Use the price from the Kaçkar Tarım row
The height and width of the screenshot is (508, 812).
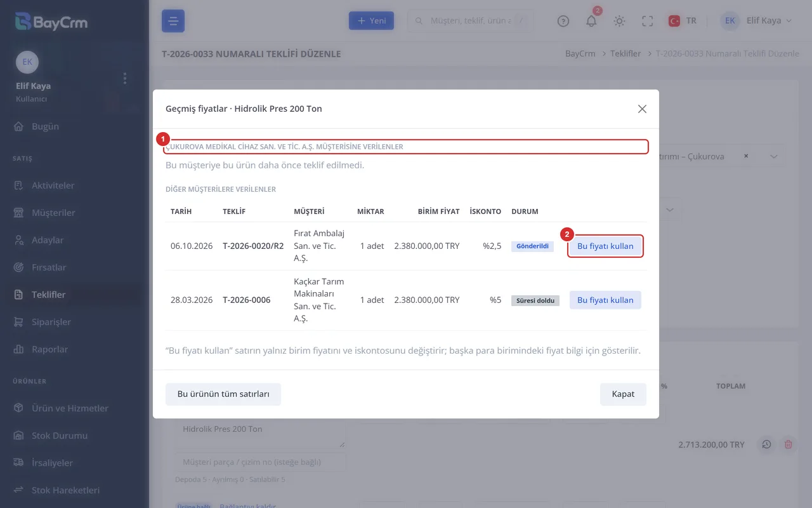(605, 300)
